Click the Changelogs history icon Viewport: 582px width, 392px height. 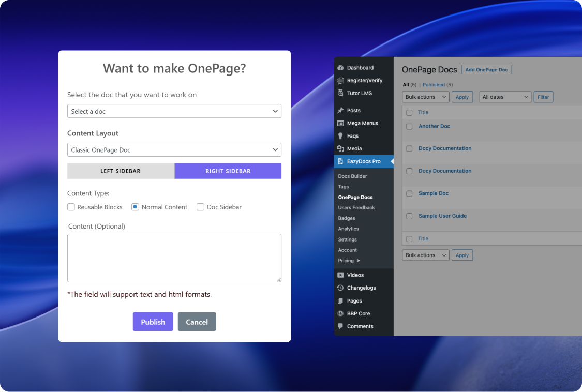tap(340, 288)
